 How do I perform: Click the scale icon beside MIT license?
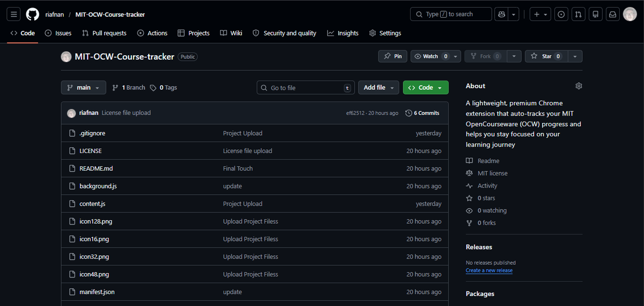click(x=470, y=173)
